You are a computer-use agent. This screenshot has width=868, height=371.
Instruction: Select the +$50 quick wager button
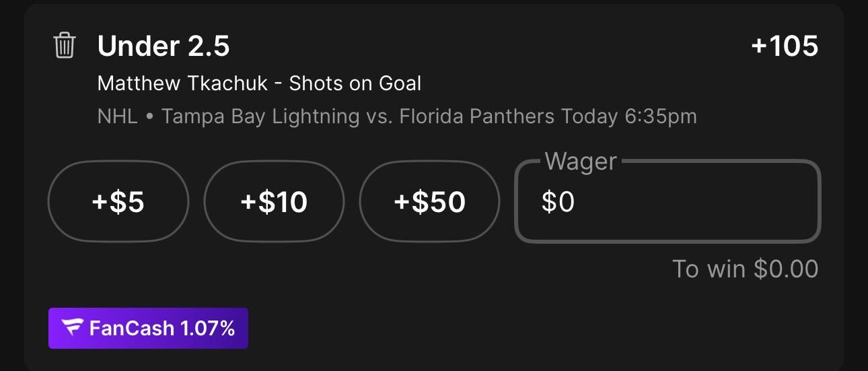click(429, 201)
